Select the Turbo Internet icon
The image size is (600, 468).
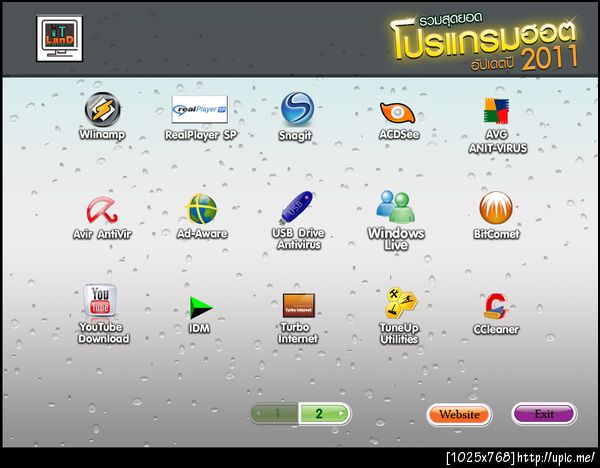pyautogui.click(x=298, y=305)
